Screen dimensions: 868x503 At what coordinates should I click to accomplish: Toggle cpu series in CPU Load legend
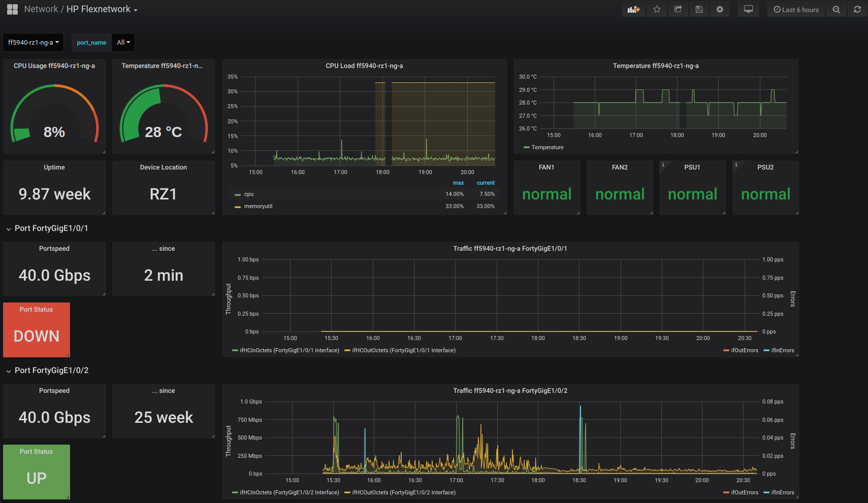pos(248,194)
